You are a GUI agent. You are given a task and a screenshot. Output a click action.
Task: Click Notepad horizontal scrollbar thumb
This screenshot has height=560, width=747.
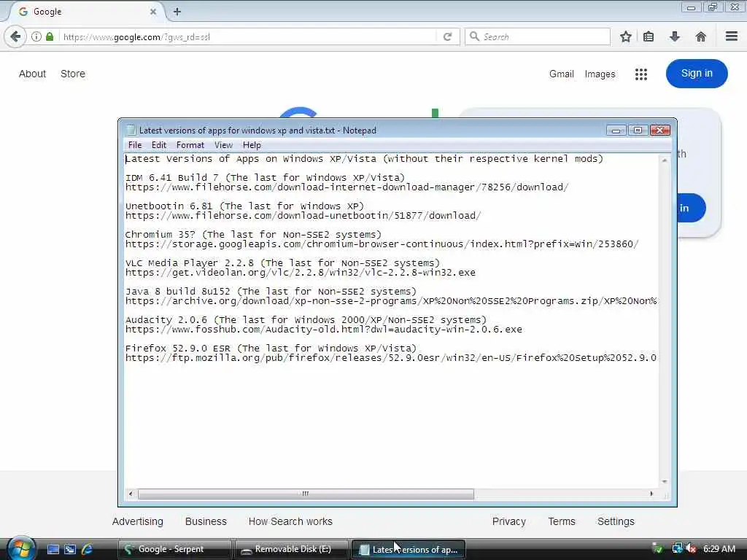pyautogui.click(x=306, y=494)
